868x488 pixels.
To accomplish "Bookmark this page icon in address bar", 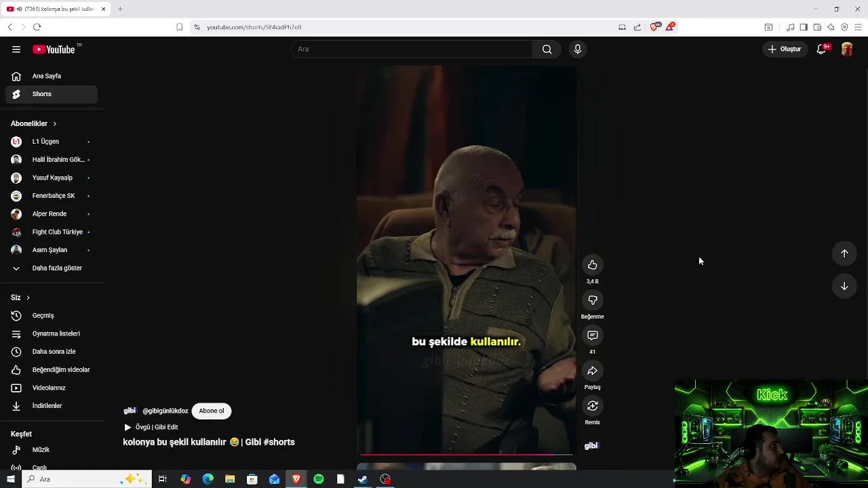I will click(x=180, y=27).
